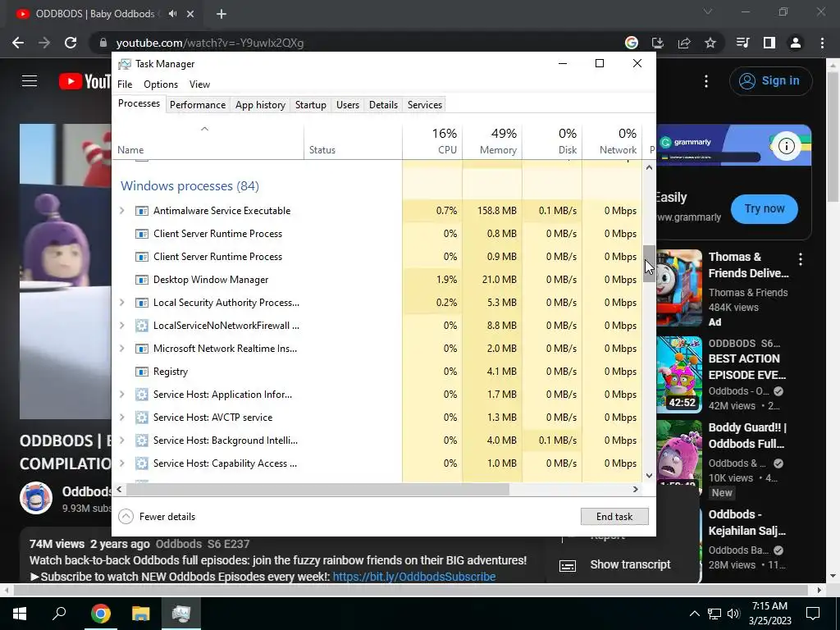Open the Windows Start menu

(20, 614)
